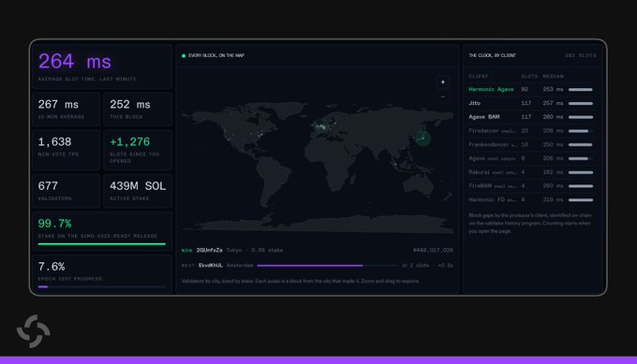This screenshot has height=364, width=637.
Task: Select the 'Frankendancer' client row
Action: 532,144
